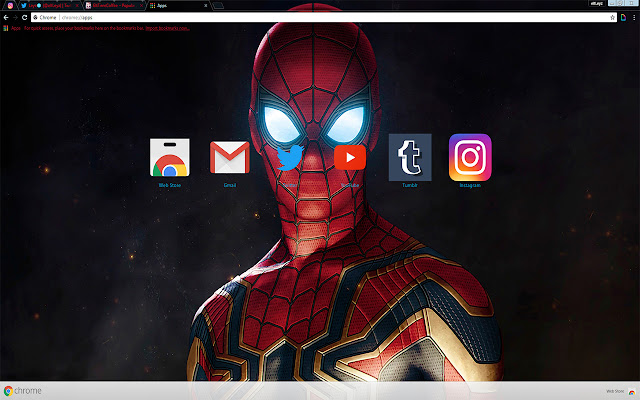
Task: Open the Tumblr app icon
Action: click(410, 157)
